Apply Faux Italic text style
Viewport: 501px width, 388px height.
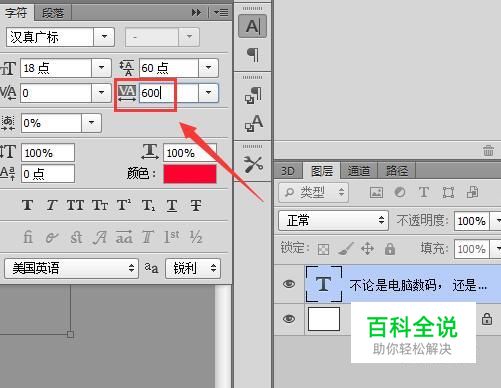click(51, 205)
